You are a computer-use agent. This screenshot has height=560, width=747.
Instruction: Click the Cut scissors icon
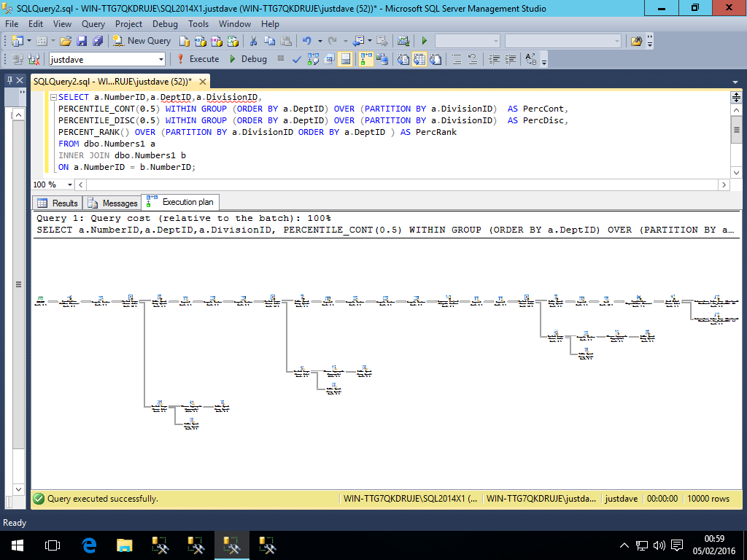point(253,41)
